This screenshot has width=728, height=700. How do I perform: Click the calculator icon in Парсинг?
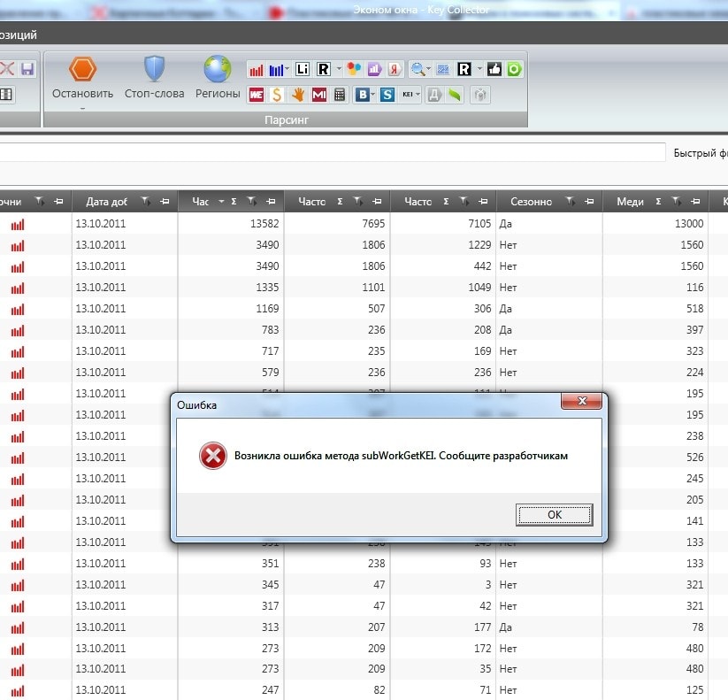pos(340,95)
